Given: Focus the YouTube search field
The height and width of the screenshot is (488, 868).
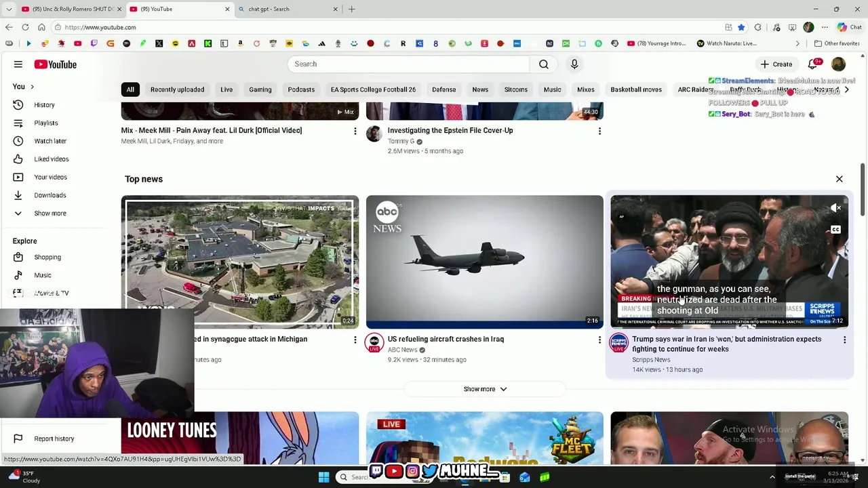Looking at the screenshot, I should point(408,64).
